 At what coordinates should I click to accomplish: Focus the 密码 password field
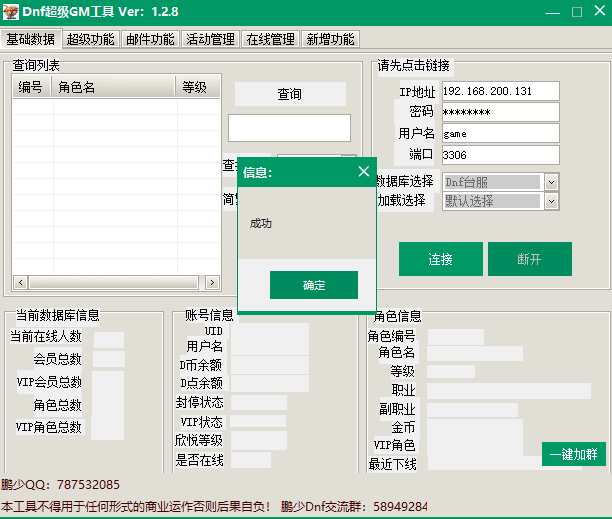click(x=499, y=112)
